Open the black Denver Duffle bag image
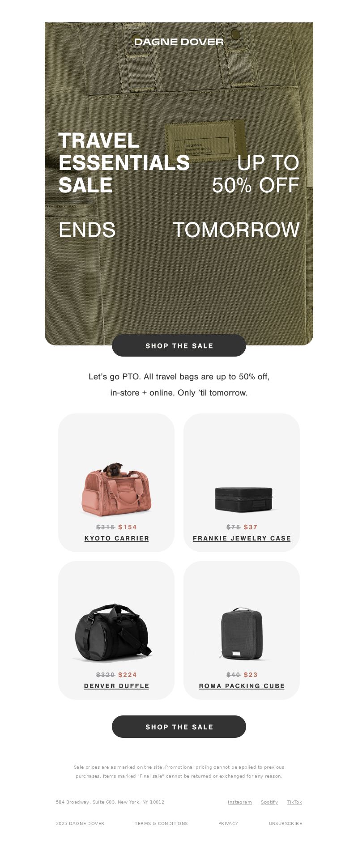 coord(113,633)
